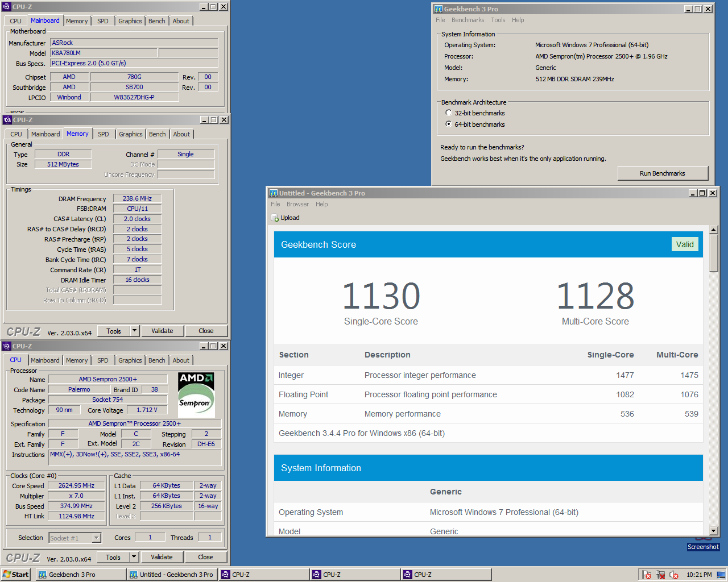Click the Core Speed value 2624.95 MHz
The height and width of the screenshot is (582, 728).
tap(76, 485)
